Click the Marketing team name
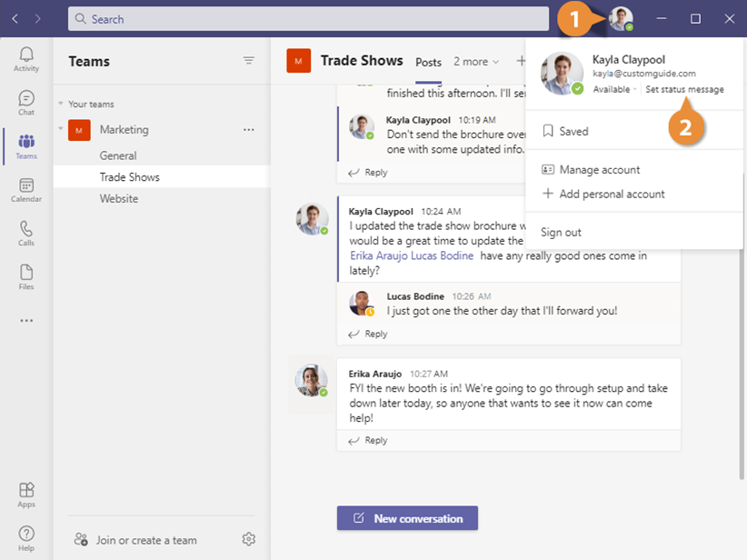 tap(124, 130)
